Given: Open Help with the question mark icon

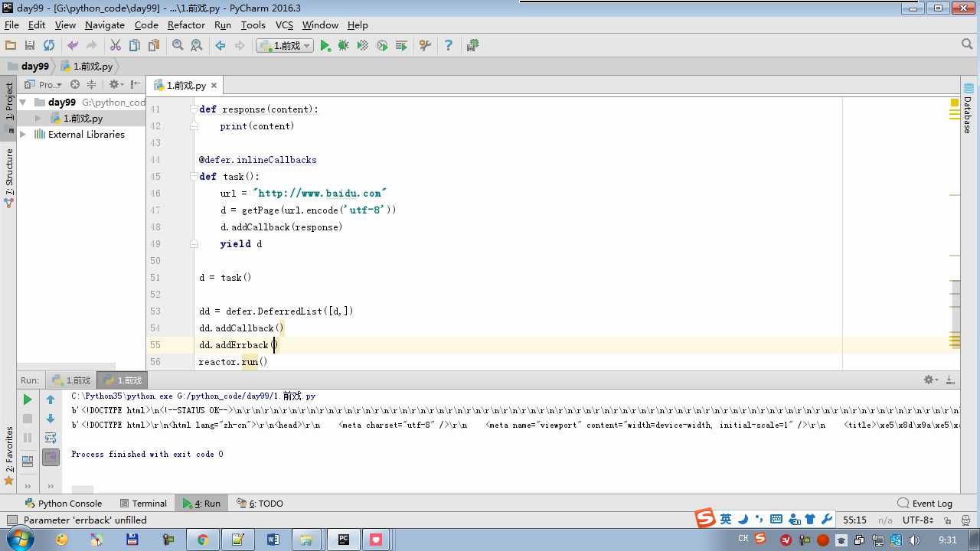Looking at the screenshot, I should (449, 46).
